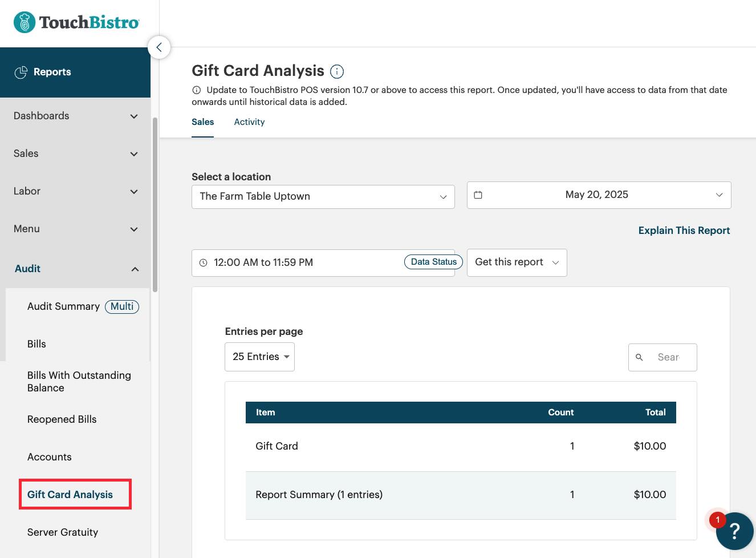Click the info icon beside Gift Card Analysis title
756x558 pixels.
coord(337,71)
